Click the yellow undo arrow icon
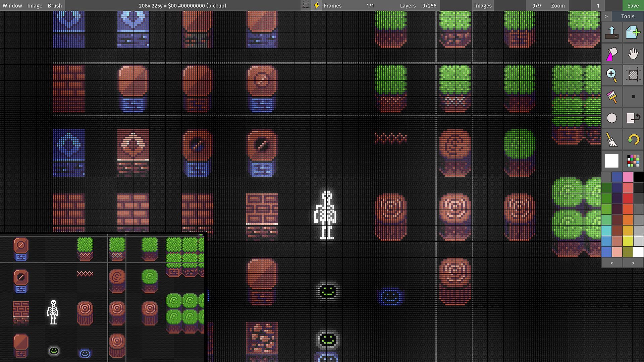 (x=633, y=139)
